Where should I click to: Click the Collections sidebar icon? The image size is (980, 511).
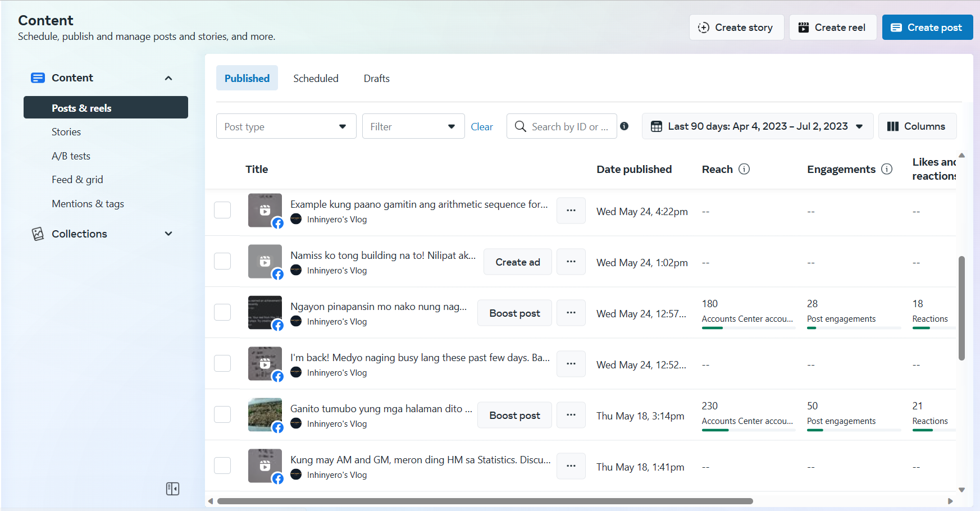click(x=38, y=234)
